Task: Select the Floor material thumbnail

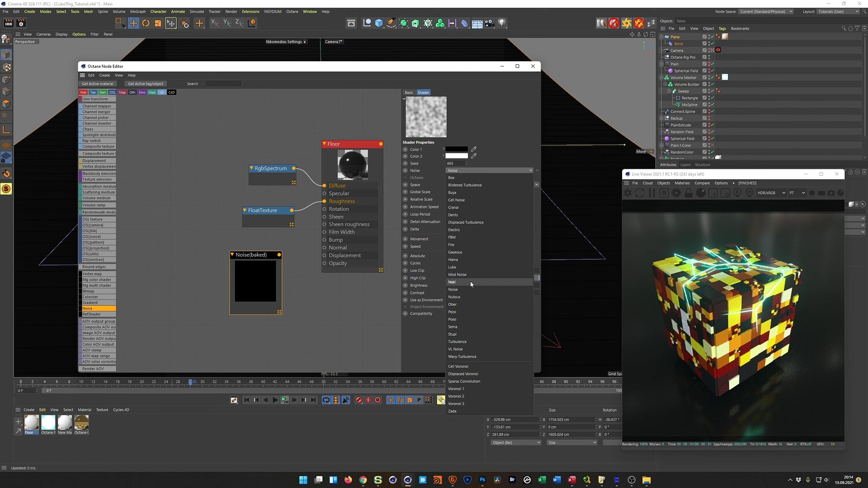Action: tap(31, 423)
